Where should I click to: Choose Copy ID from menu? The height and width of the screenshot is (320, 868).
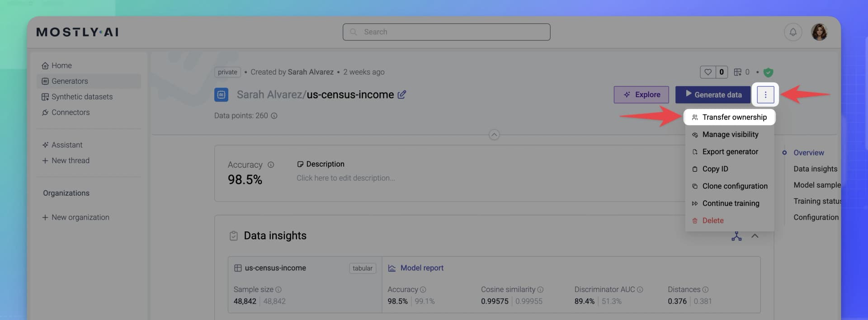pos(729,169)
